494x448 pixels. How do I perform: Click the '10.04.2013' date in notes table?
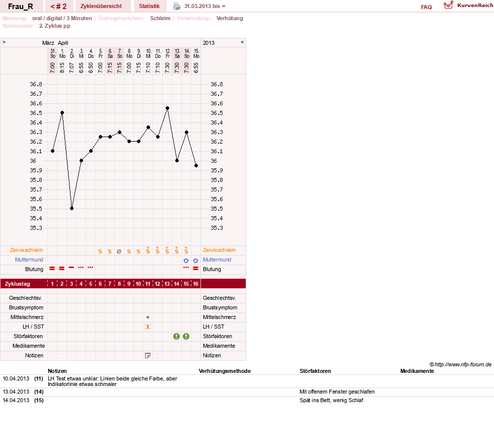(16, 378)
